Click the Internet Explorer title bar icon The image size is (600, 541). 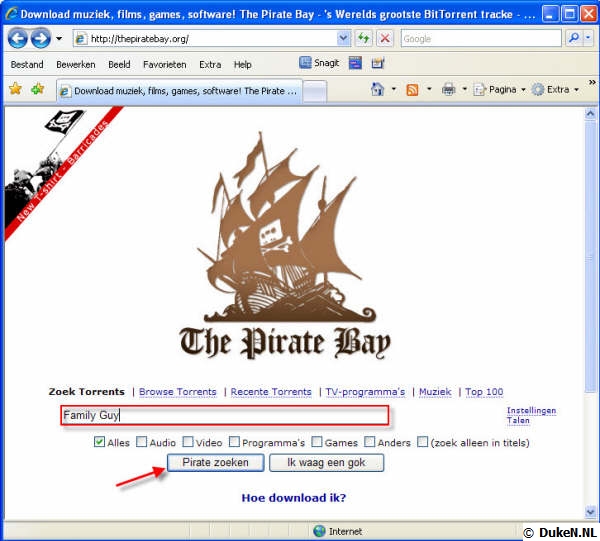pos(11,13)
